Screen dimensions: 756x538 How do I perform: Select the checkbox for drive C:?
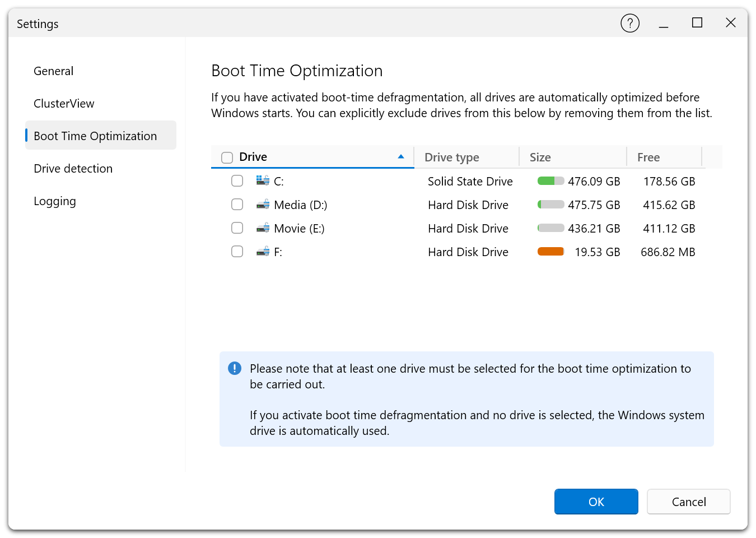click(237, 180)
